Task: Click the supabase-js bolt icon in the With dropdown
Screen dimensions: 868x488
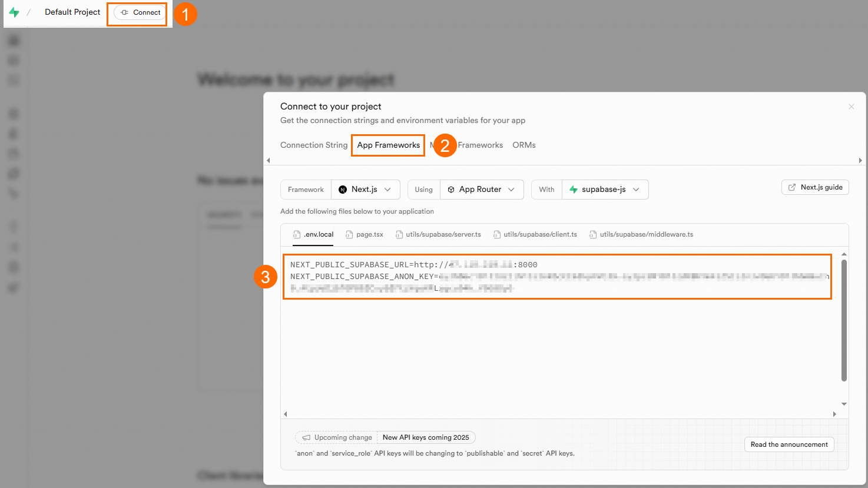Action: coord(574,190)
